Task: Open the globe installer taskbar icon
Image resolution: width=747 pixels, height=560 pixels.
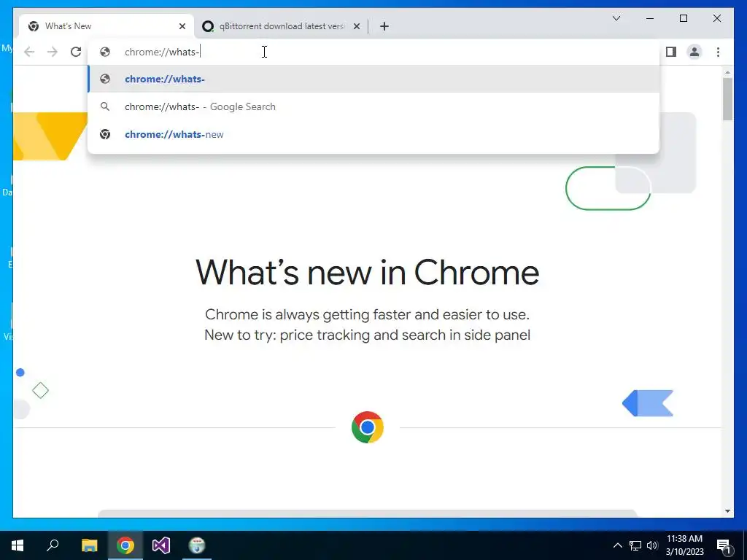Action: click(197, 545)
